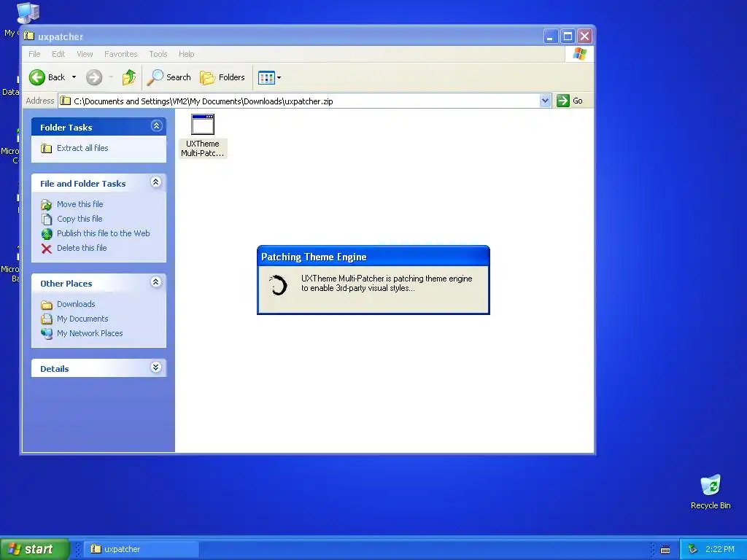Click the My Computer desktop icon
This screenshot has width=747, height=560.
click(x=28, y=13)
